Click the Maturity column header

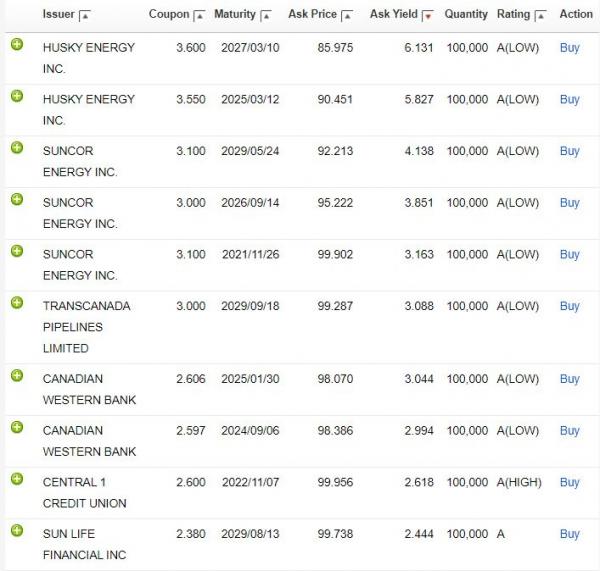(x=235, y=14)
